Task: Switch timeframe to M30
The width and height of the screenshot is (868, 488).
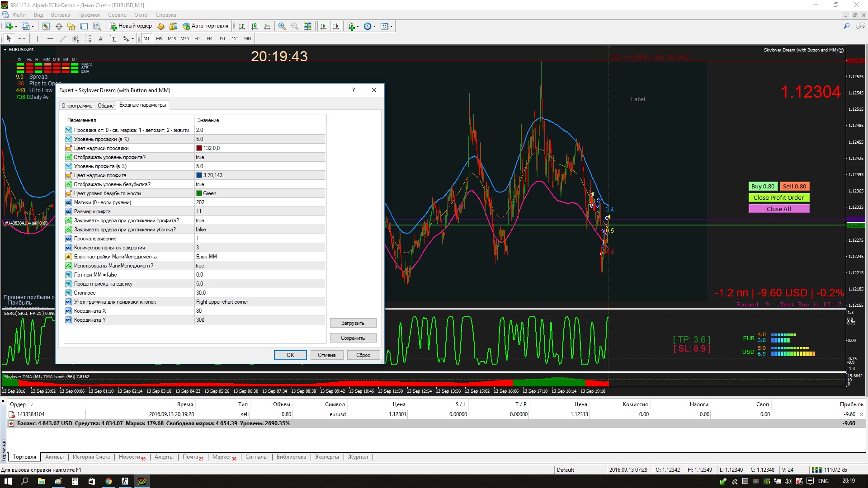Action: (x=184, y=38)
